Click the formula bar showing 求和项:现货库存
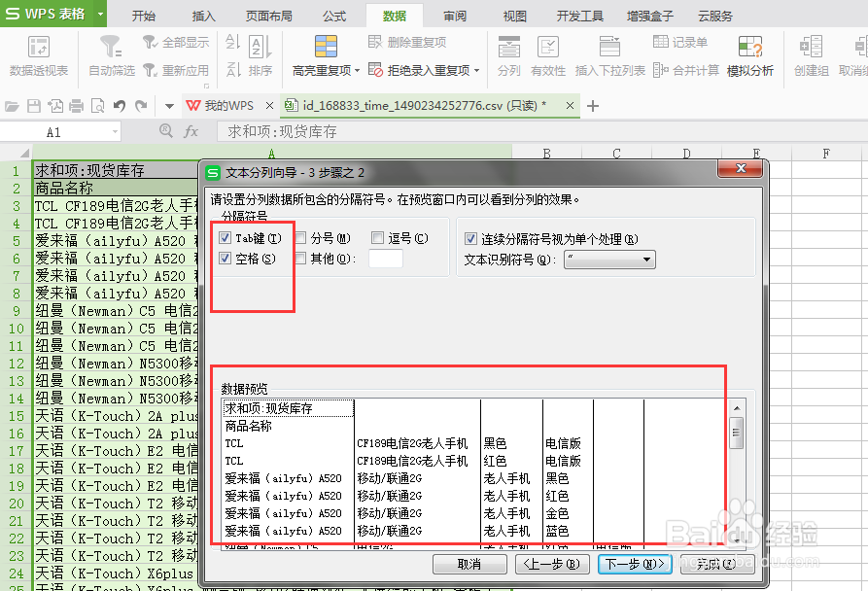The height and width of the screenshot is (591, 868). point(542,131)
